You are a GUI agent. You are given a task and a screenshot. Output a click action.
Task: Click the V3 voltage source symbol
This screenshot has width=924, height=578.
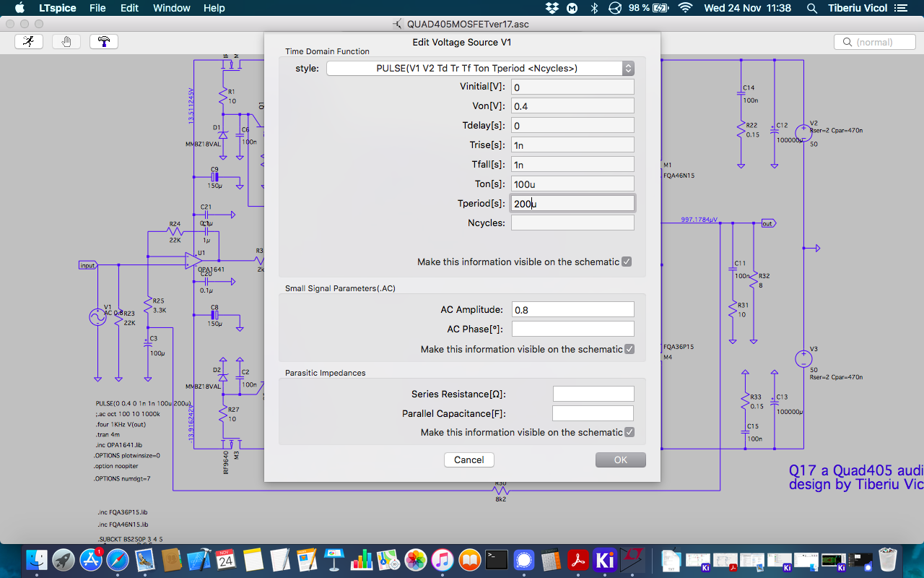click(x=803, y=359)
